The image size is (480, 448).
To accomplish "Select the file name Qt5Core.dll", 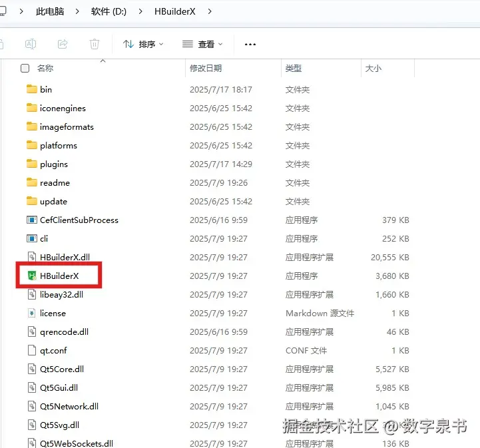I will (62, 369).
